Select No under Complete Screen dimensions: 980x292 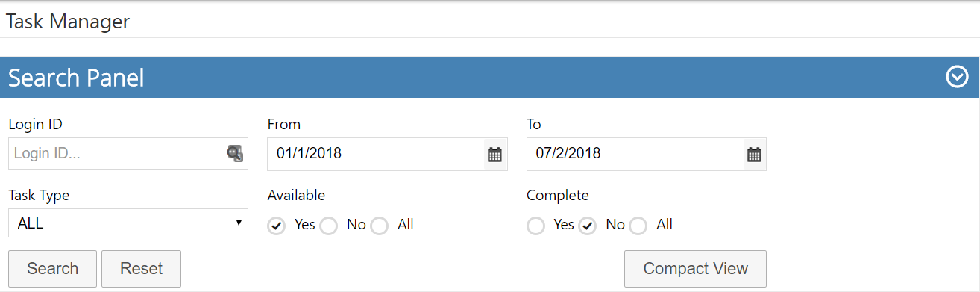[x=588, y=226]
